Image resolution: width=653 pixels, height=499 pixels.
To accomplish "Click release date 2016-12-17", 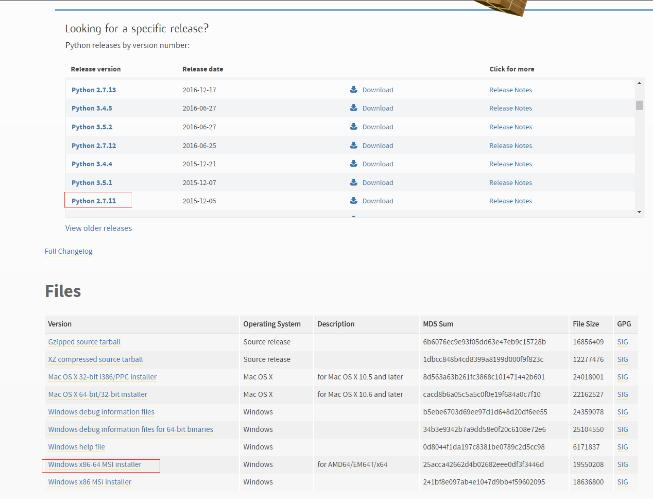I will click(x=199, y=90).
